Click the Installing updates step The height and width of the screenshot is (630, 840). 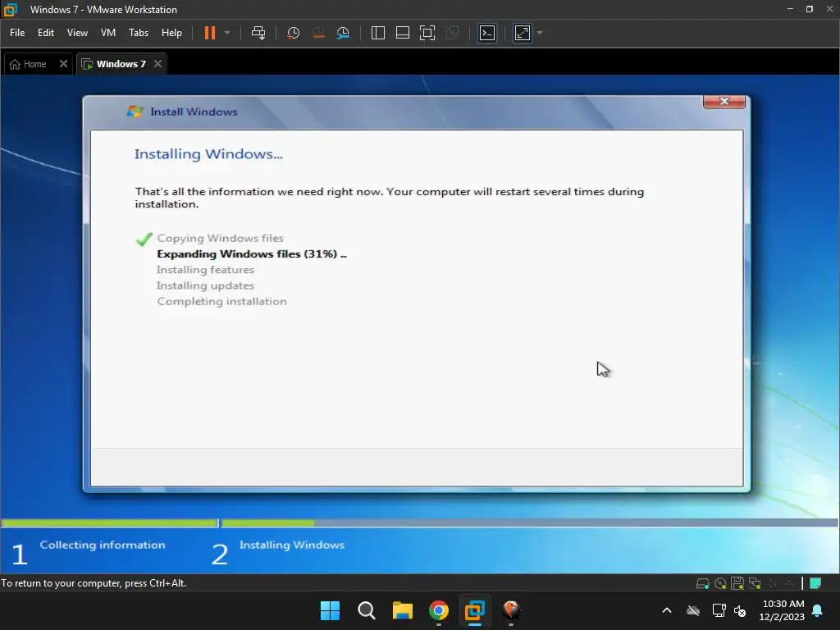point(205,285)
